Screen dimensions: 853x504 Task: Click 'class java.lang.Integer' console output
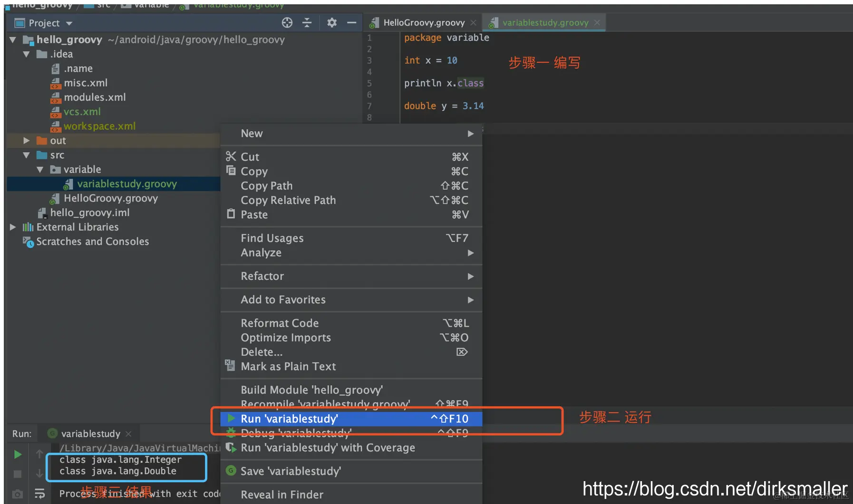(121, 460)
